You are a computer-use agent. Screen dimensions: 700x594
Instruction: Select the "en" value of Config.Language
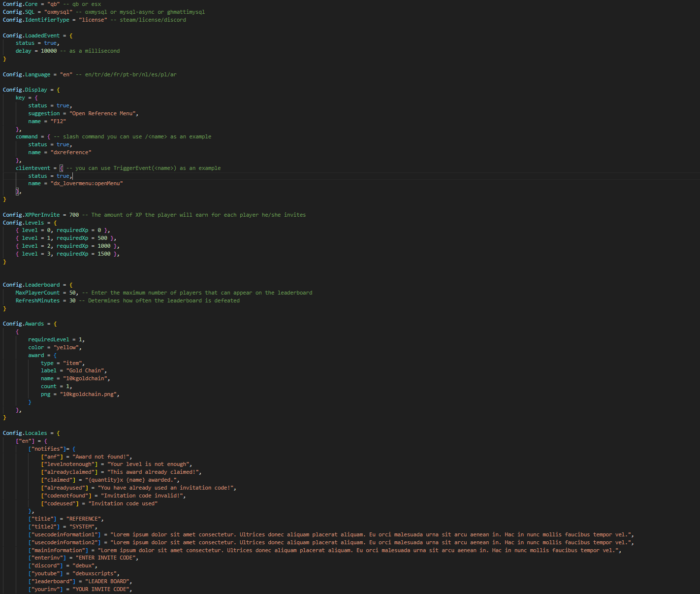click(x=66, y=74)
